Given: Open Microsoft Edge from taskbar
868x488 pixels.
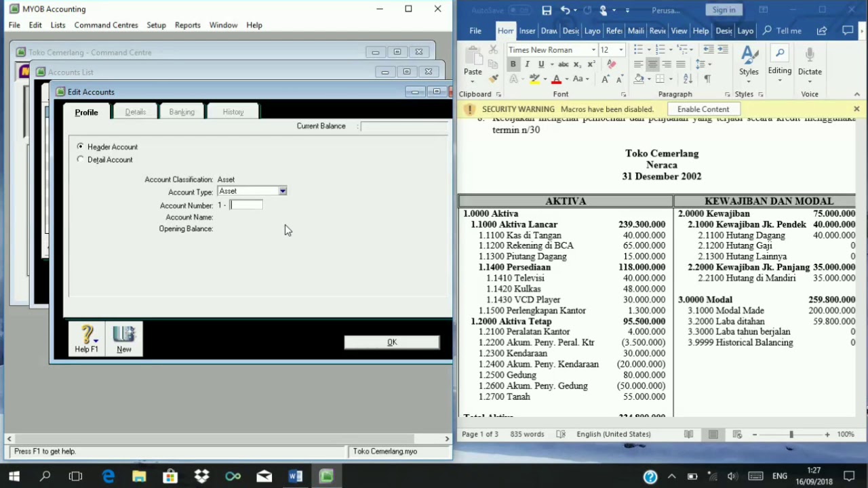Looking at the screenshot, I should pos(108,476).
